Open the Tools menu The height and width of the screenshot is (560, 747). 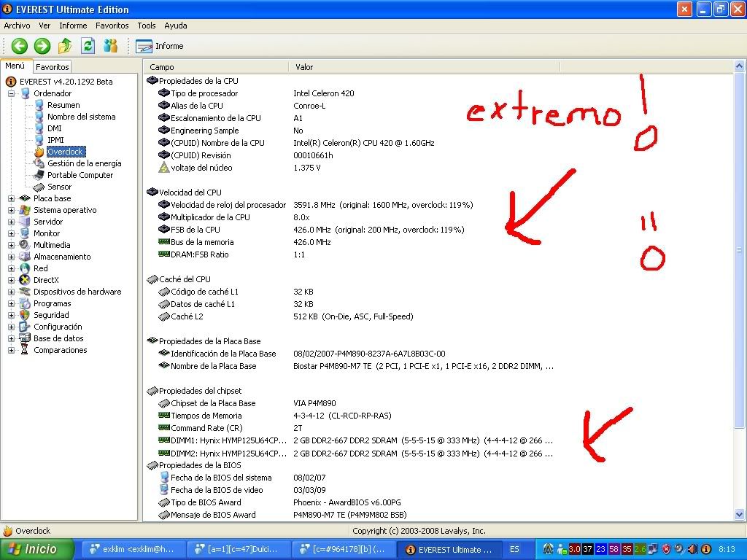point(146,26)
